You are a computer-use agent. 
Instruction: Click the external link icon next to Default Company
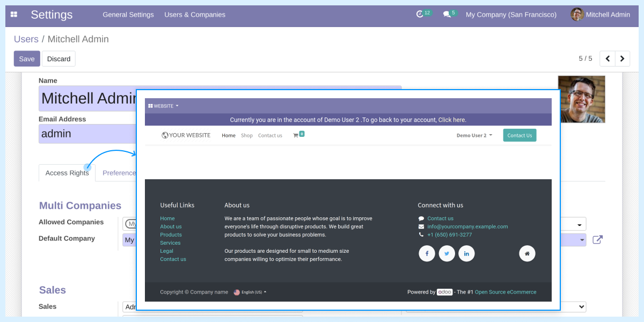[x=597, y=240]
